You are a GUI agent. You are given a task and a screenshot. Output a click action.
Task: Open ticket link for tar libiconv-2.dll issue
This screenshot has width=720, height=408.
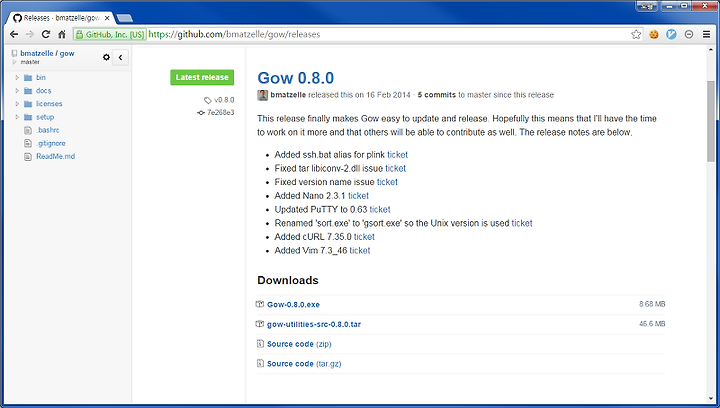point(396,168)
